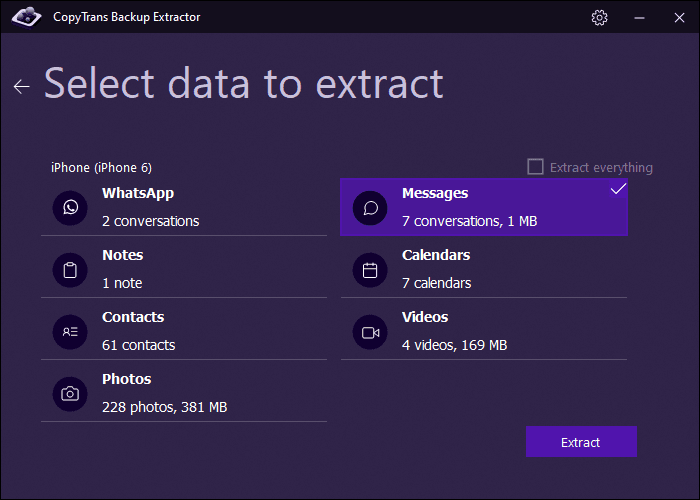Select the Contacts card icon
Image resolution: width=700 pixels, height=500 pixels.
click(x=70, y=332)
